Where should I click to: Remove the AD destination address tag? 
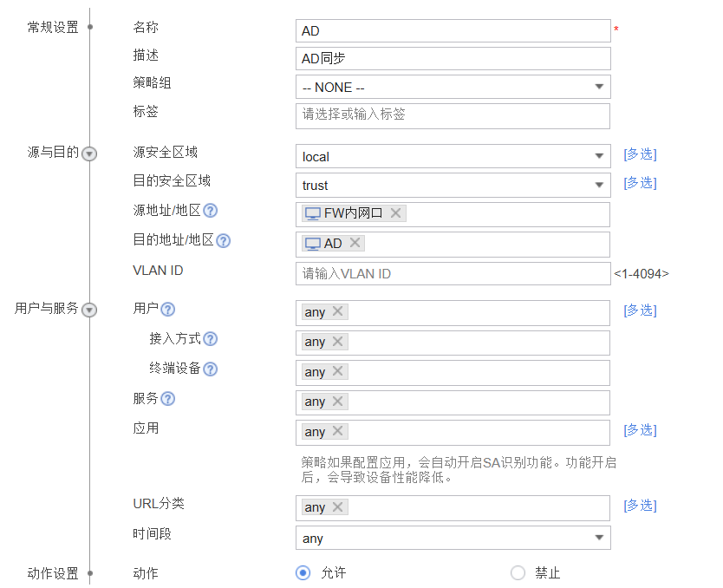coord(355,244)
